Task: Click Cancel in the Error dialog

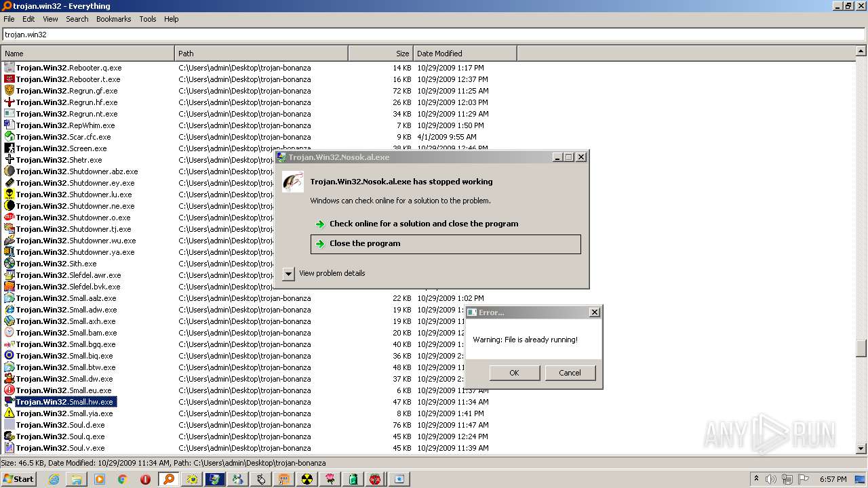Action: [x=570, y=373]
